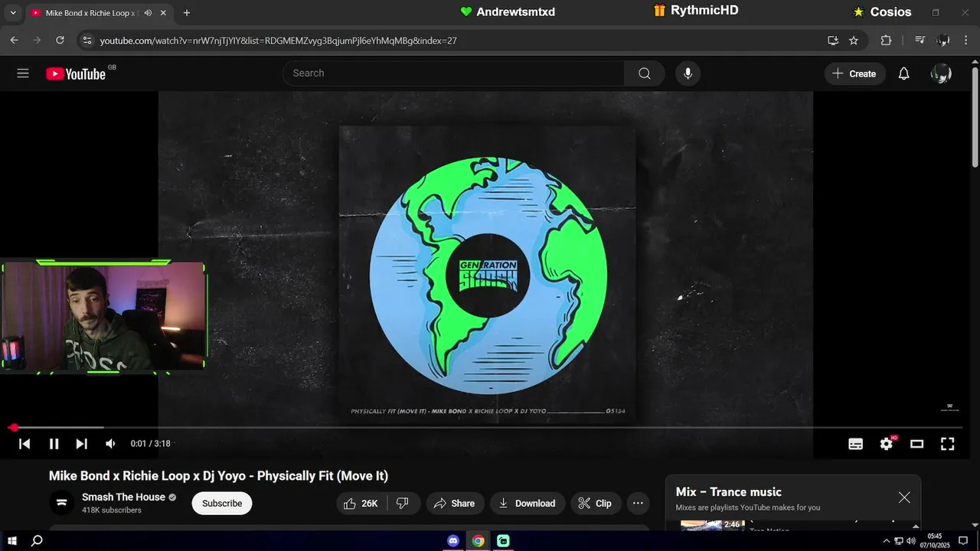Pause the playing video

pos(54,444)
